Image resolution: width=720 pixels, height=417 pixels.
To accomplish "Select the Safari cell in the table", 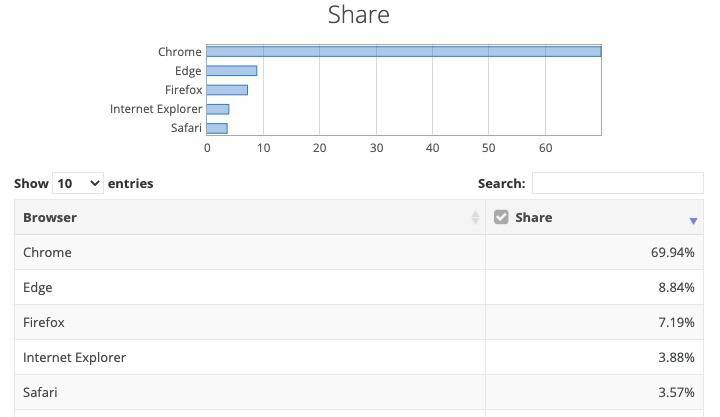I will 41,393.
